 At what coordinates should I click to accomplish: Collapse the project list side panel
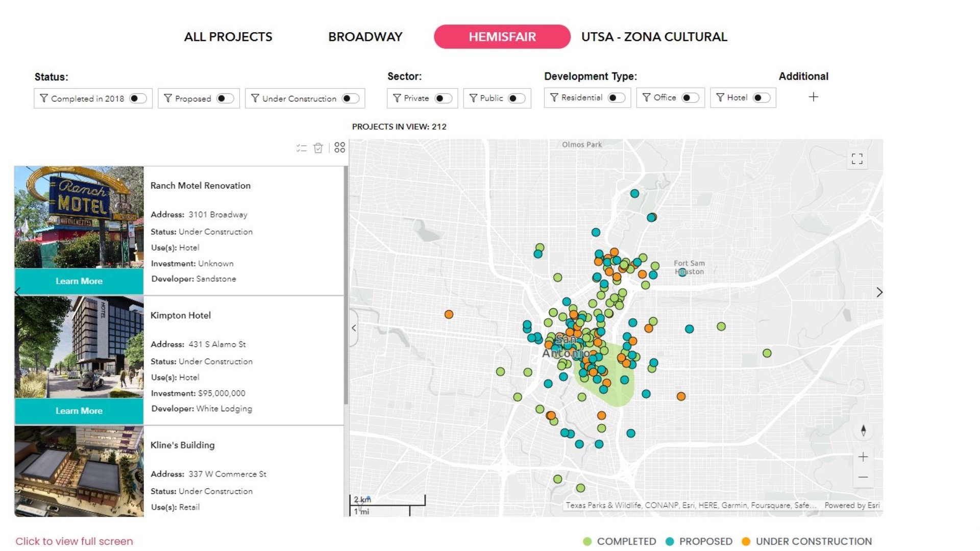pos(353,328)
